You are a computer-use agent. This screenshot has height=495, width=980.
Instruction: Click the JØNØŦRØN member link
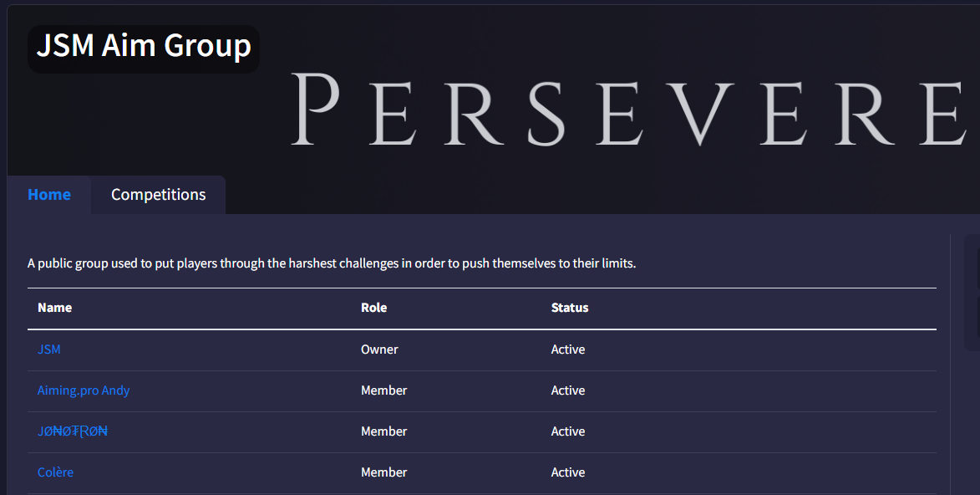[73, 431]
